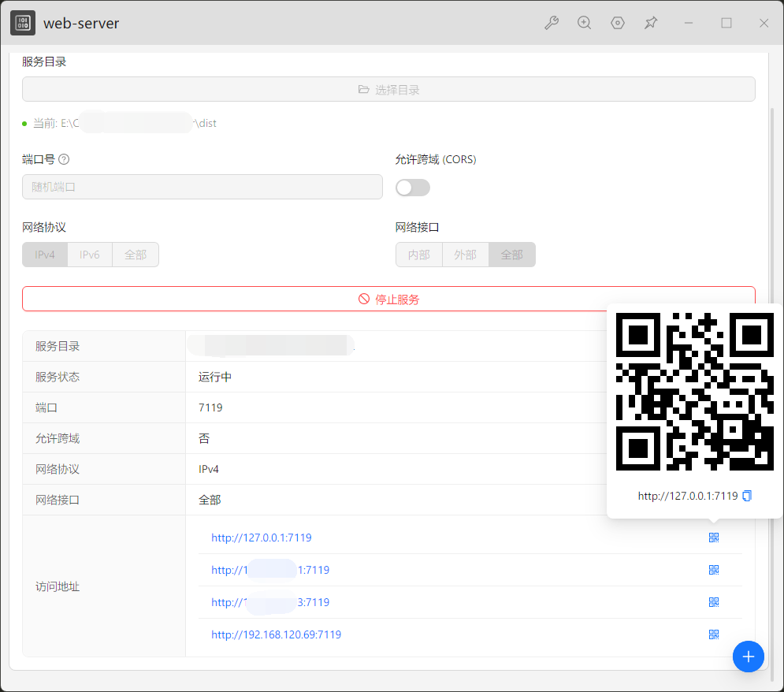This screenshot has width=784, height=692.
Task: Select IPv6 network protocol
Action: point(90,255)
